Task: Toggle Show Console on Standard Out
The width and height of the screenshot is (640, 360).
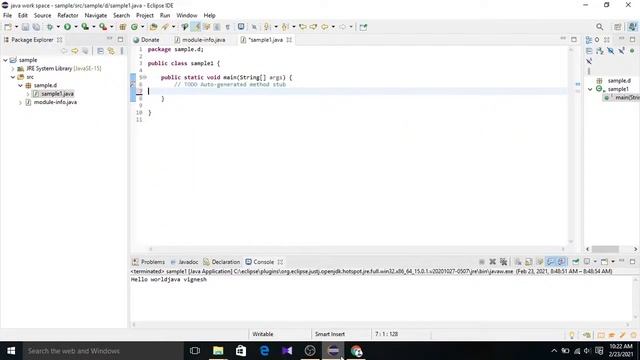Action: (x=550, y=262)
